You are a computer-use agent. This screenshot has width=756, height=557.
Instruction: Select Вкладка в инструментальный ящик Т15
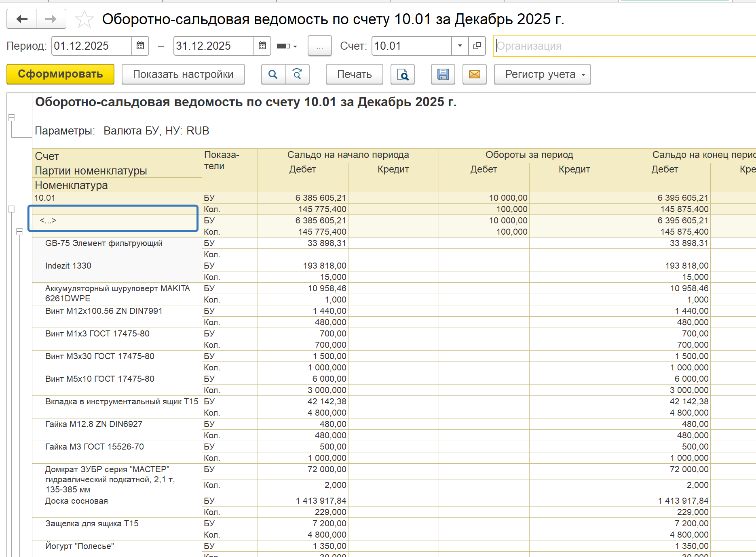[117, 407]
